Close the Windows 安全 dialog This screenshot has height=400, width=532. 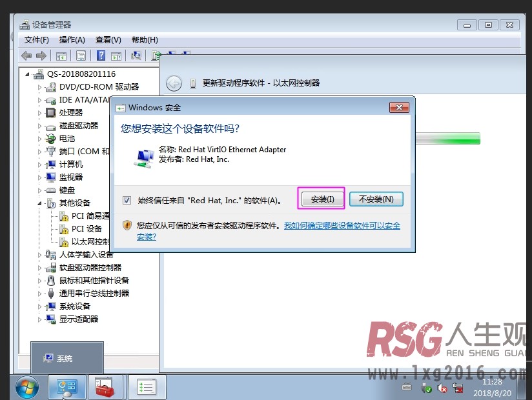click(399, 108)
